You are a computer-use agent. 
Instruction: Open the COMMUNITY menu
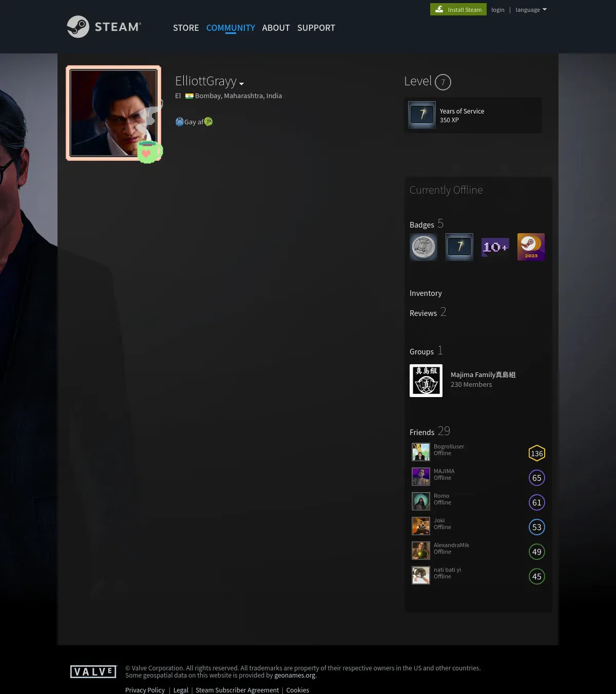coord(230,28)
